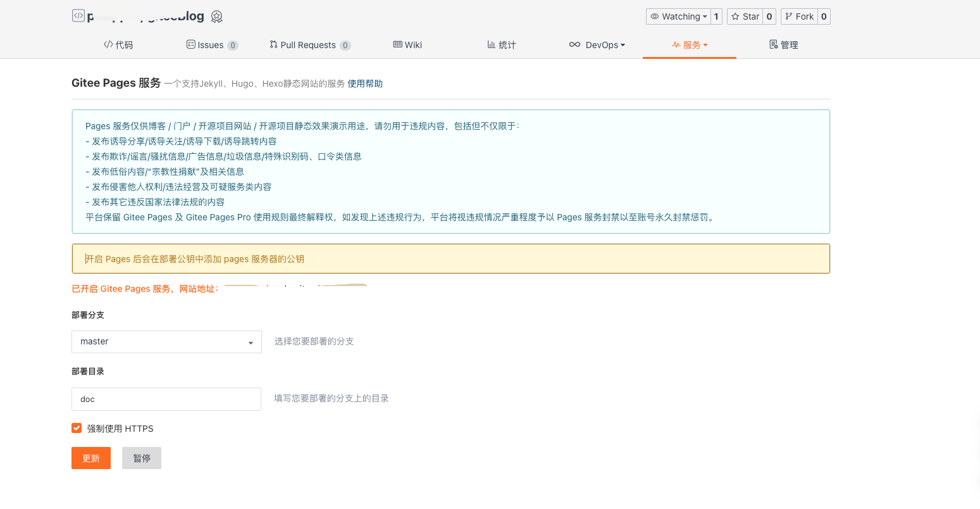Click the Gitee Pages 服务 heading

click(116, 83)
